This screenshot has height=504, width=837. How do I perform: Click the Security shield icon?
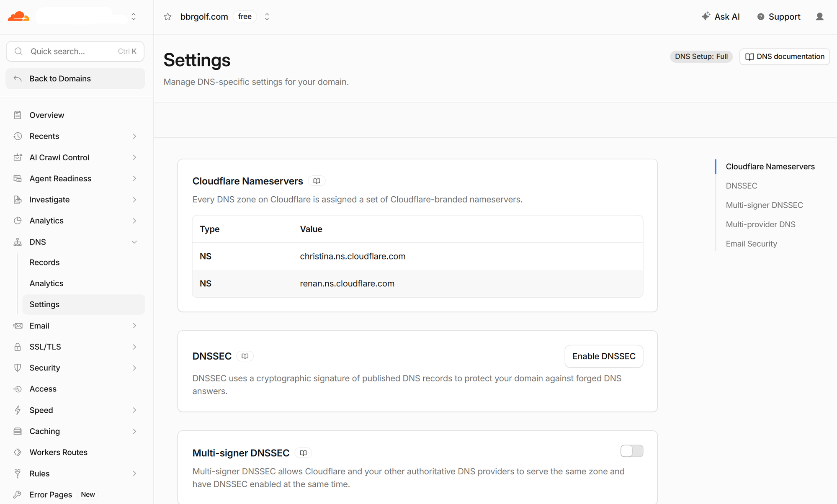coord(18,368)
